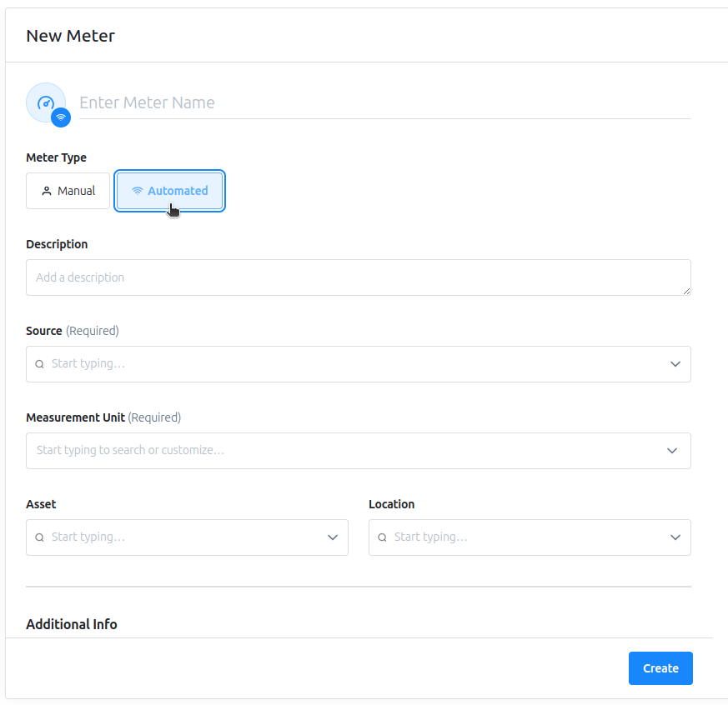Focus the Enter Meter Name field
The height and width of the screenshot is (705, 728).
[x=385, y=103]
